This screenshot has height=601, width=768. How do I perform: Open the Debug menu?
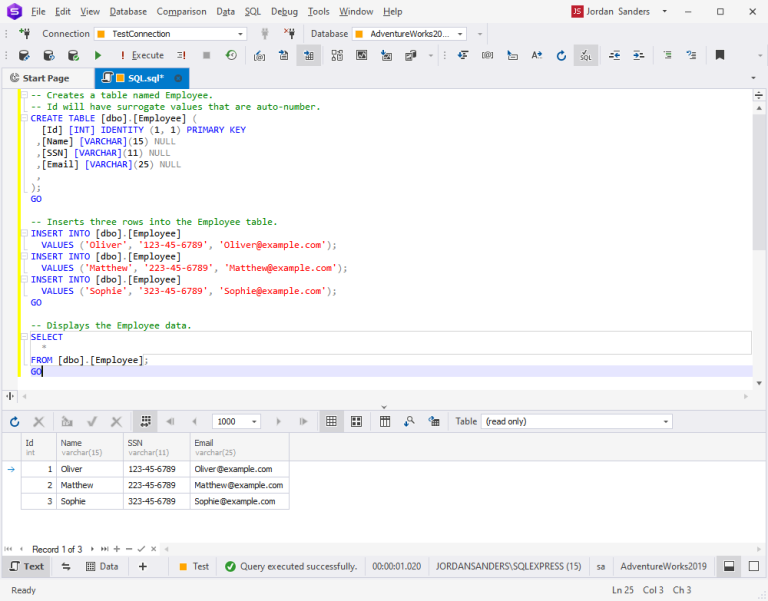point(284,11)
